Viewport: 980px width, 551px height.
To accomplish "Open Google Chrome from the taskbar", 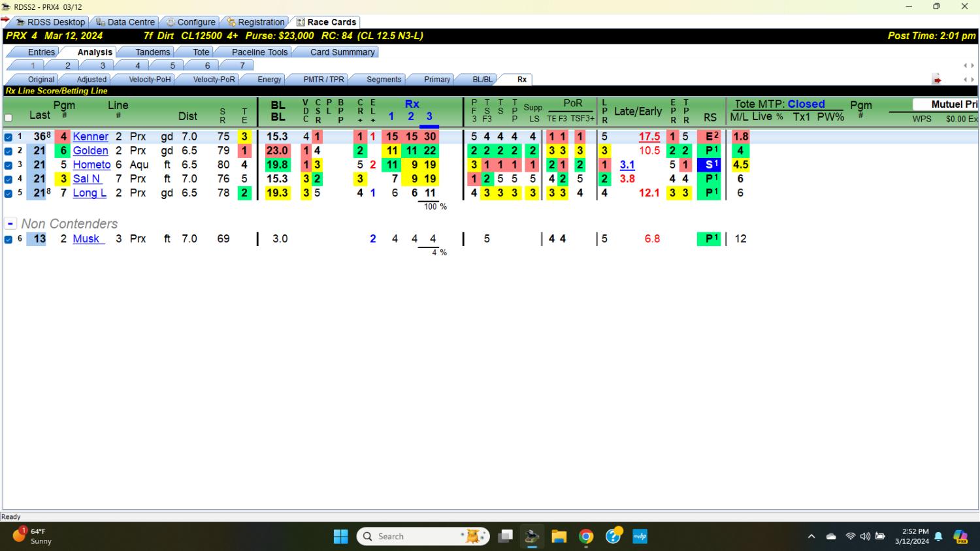I will tap(586, 537).
